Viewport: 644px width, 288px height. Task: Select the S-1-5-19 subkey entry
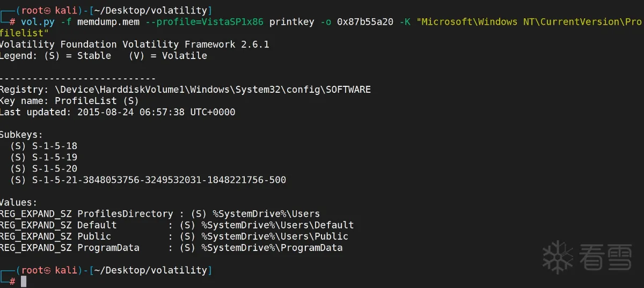(x=55, y=157)
